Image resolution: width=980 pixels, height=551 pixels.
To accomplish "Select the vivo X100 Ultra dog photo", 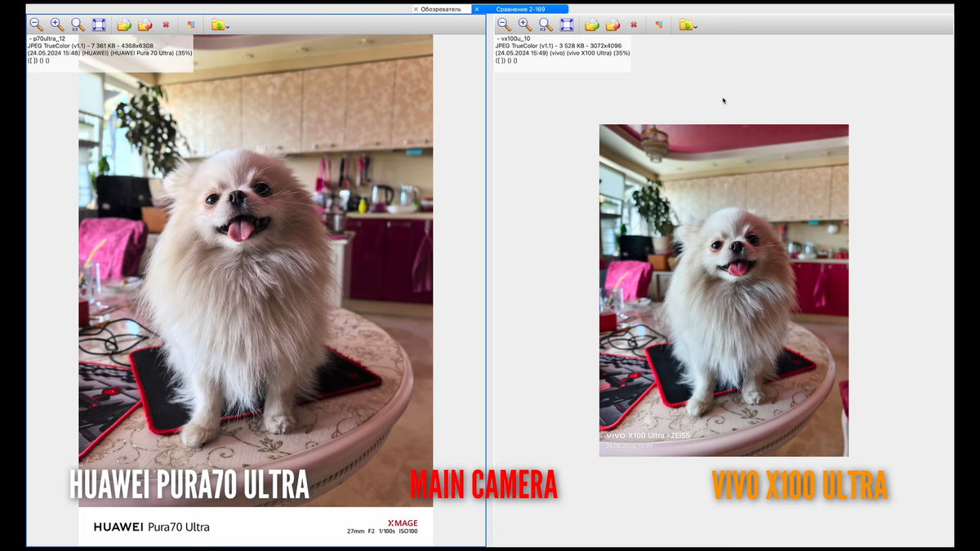I will [x=724, y=291].
